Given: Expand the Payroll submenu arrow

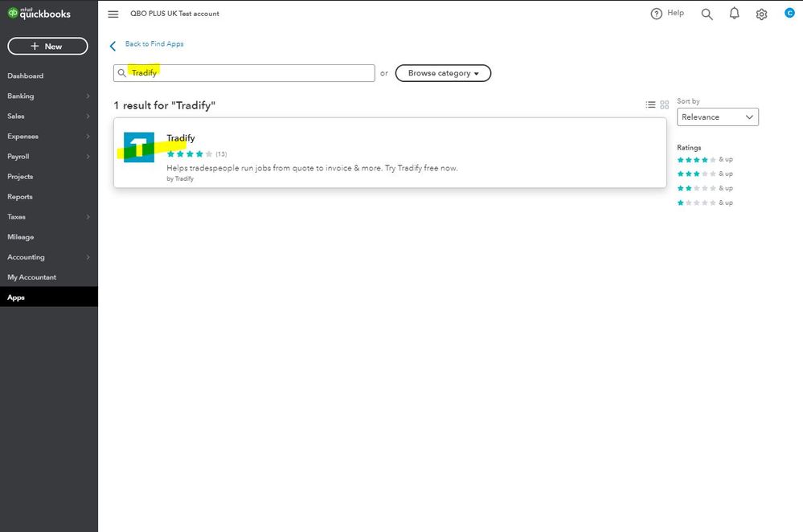Looking at the screenshot, I should click(x=88, y=157).
